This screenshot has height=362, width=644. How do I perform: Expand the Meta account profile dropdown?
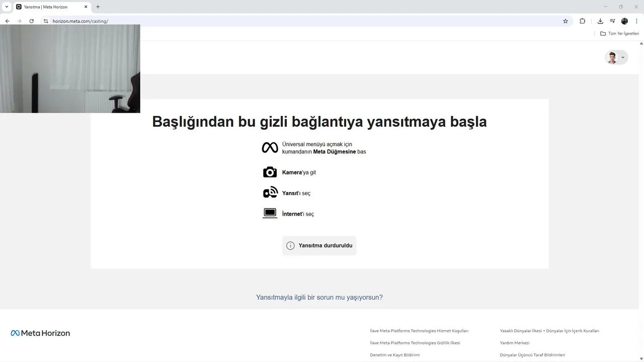pyautogui.click(x=616, y=57)
